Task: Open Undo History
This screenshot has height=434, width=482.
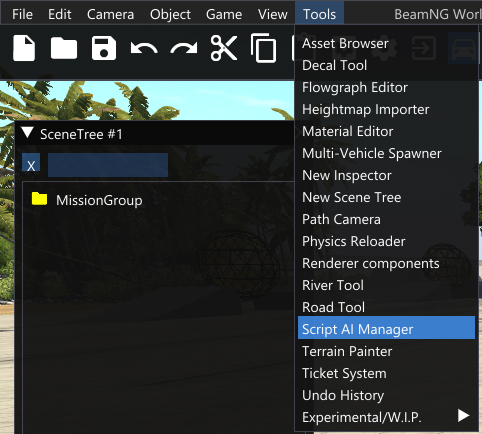Action: pos(386,395)
